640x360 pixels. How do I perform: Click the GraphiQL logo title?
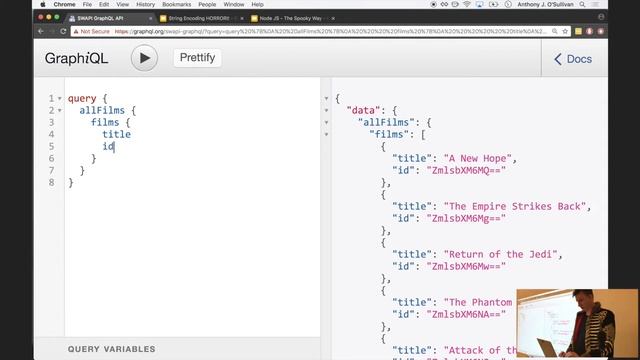click(x=76, y=58)
